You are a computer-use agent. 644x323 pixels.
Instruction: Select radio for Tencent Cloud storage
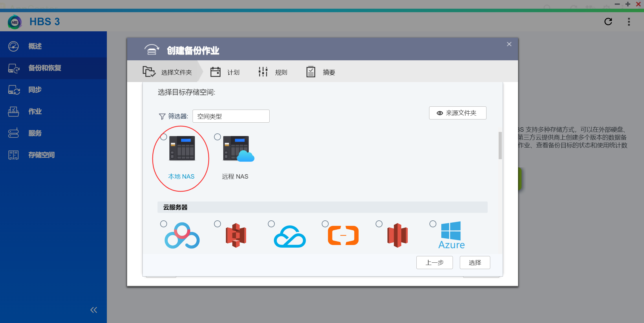(271, 224)
